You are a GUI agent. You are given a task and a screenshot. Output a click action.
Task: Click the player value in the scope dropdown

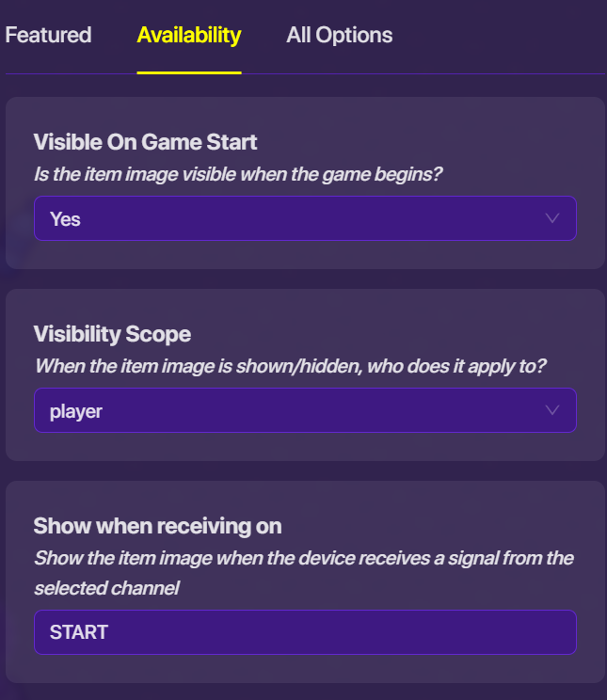[76, 411]
